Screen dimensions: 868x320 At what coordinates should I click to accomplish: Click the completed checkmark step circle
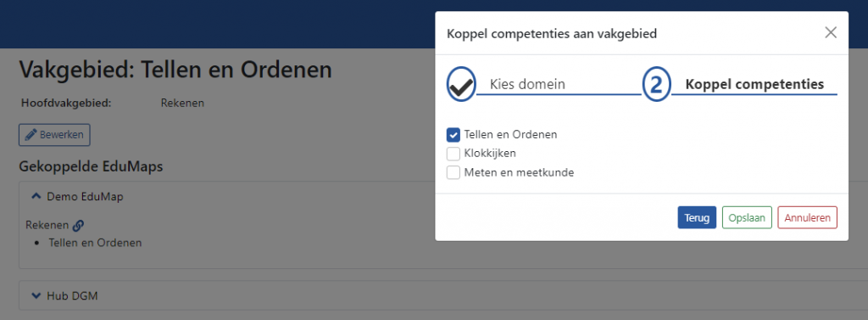tap(461, 84)
